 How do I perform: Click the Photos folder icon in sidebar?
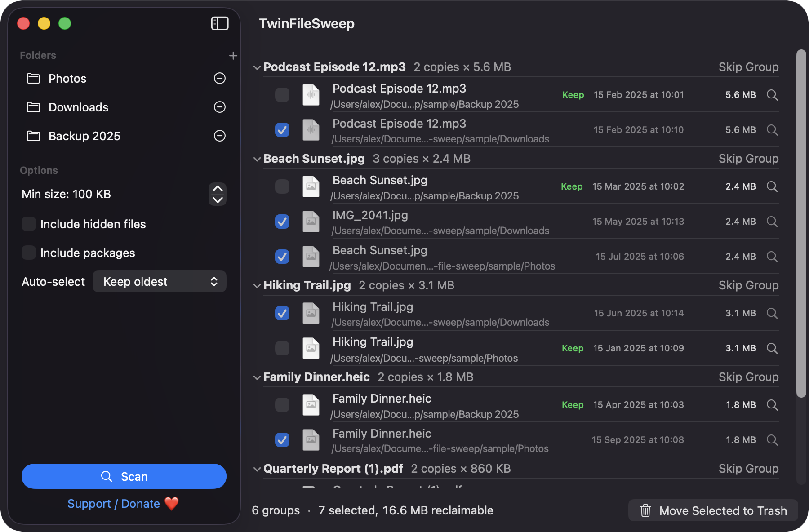(x=34, y=79)
